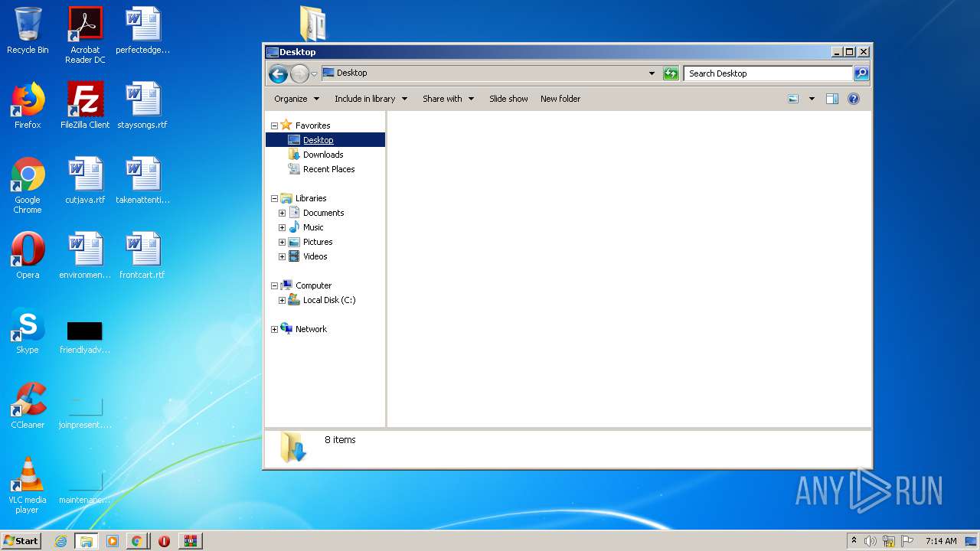The height and width of the screenshot is (551, 980).
Task: Click the 7:14 AM clock
Action: pyautogui.click(x=941, y=541)
